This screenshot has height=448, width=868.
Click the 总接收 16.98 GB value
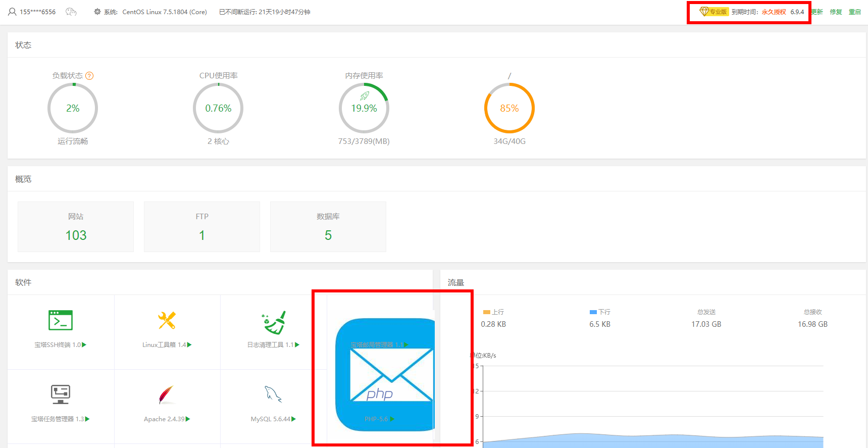click(812, 324)
